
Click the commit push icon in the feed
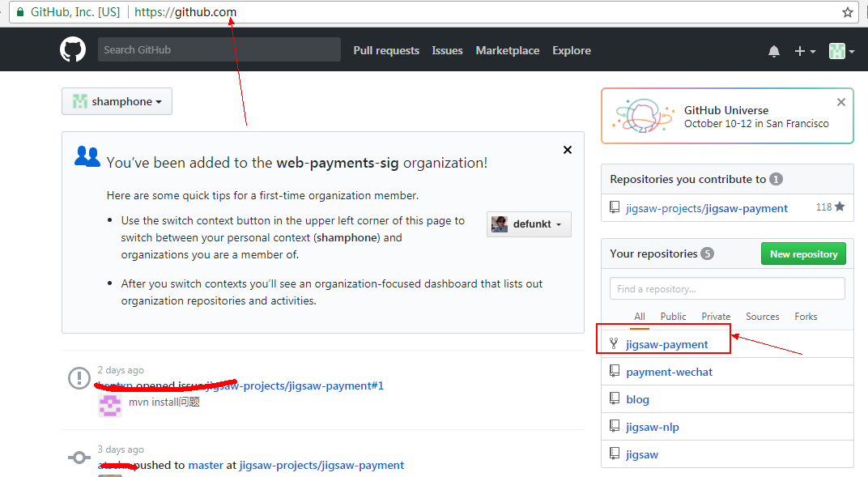79,458
